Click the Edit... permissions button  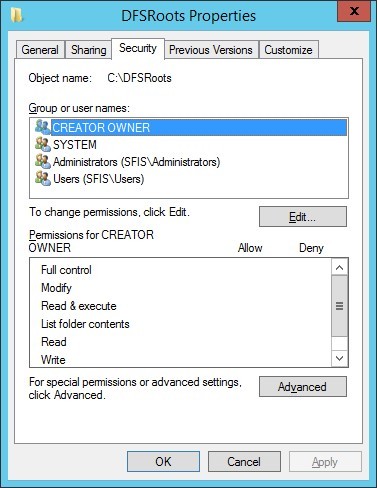303,217
